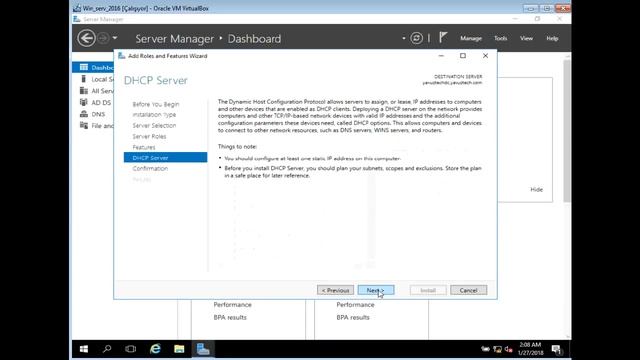The height and width of the screenshot is (360, 640).
Task: Click the DHCP Server page heading
Action: pyautogui.click(x=156, y=80)
